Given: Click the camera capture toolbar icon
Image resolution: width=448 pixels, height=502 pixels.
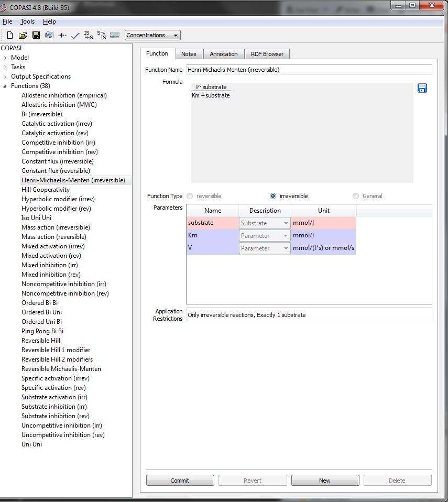Looking at the screenshot, I should pyautogui.click(x=49, y=36).
